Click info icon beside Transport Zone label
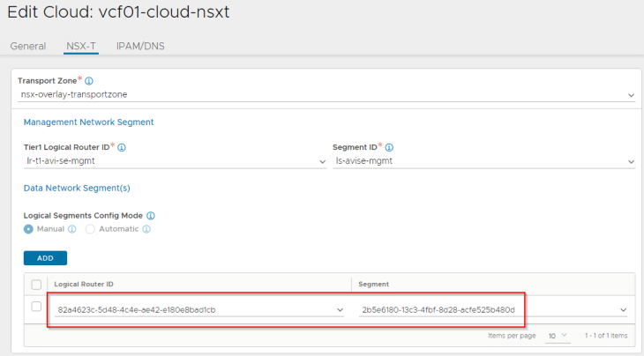644x356 pixels. pyautogui.click(x=89, y=81)
